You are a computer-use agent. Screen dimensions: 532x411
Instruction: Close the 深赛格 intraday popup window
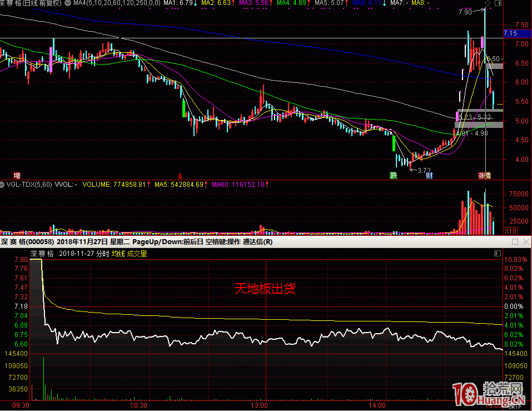pyautogui.click(x=525, y=242)
